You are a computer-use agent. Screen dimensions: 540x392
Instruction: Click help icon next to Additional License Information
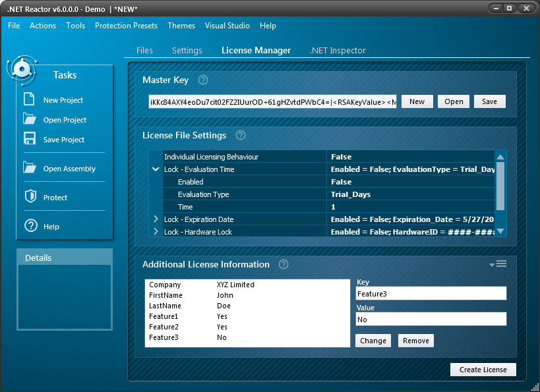click(284, 265)
